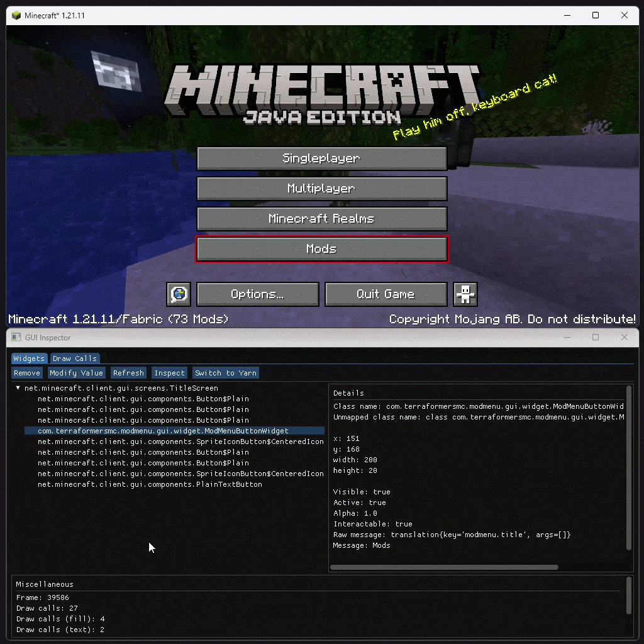Start Singleplayer from the title screen

coord(322,158)
